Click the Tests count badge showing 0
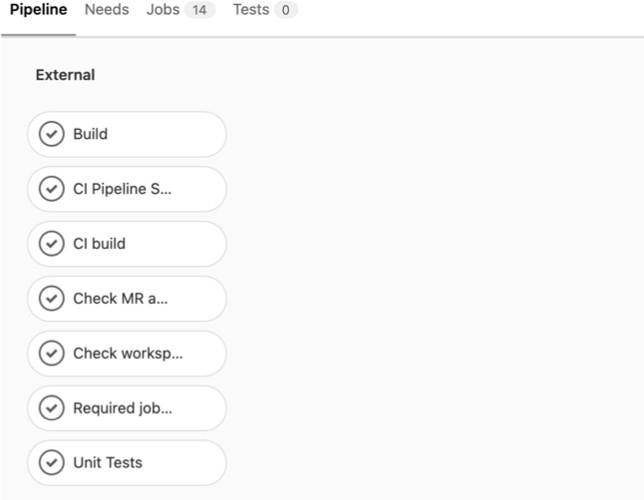This screenshot has width=644, height=500. tap(286, 10)
